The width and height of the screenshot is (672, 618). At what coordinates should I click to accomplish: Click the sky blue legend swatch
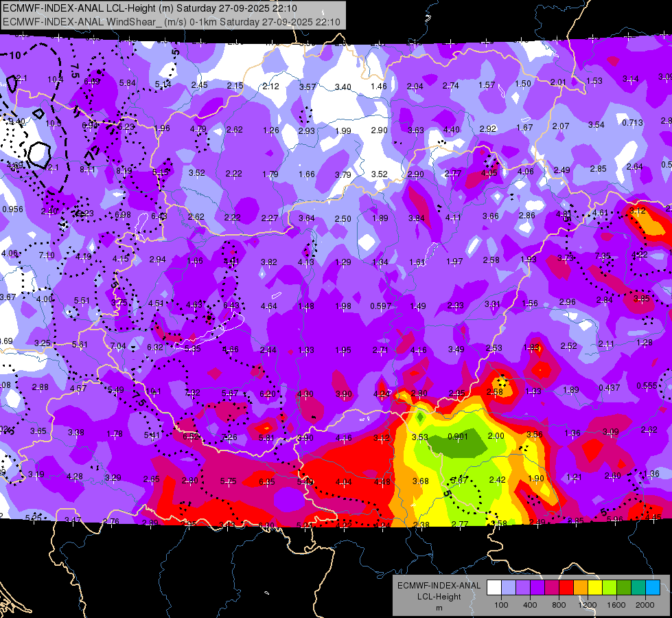(x=653, y=588)
